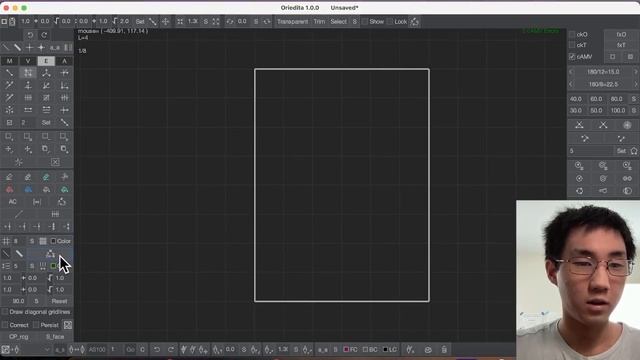Click the CP_rcg button

(x=19, y=337)
